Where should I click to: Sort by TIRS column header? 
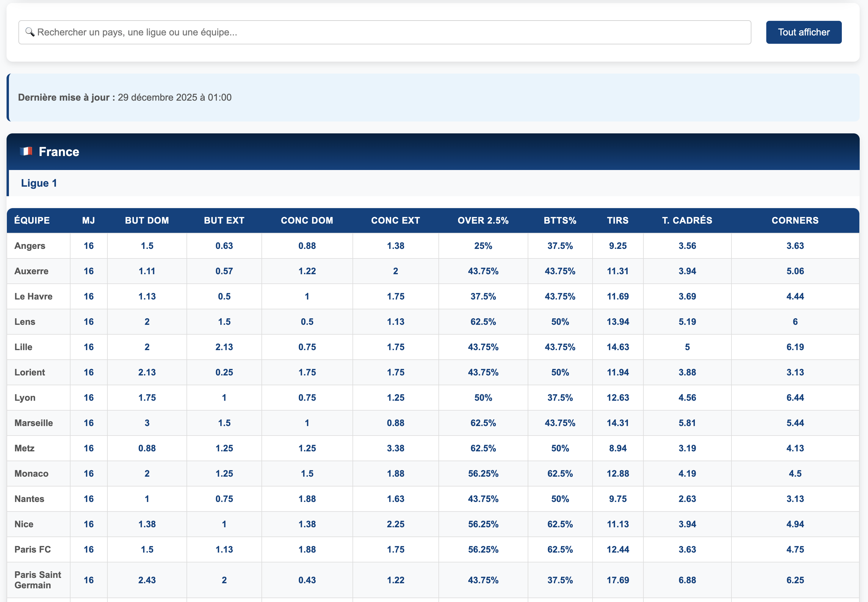[617, 221]
